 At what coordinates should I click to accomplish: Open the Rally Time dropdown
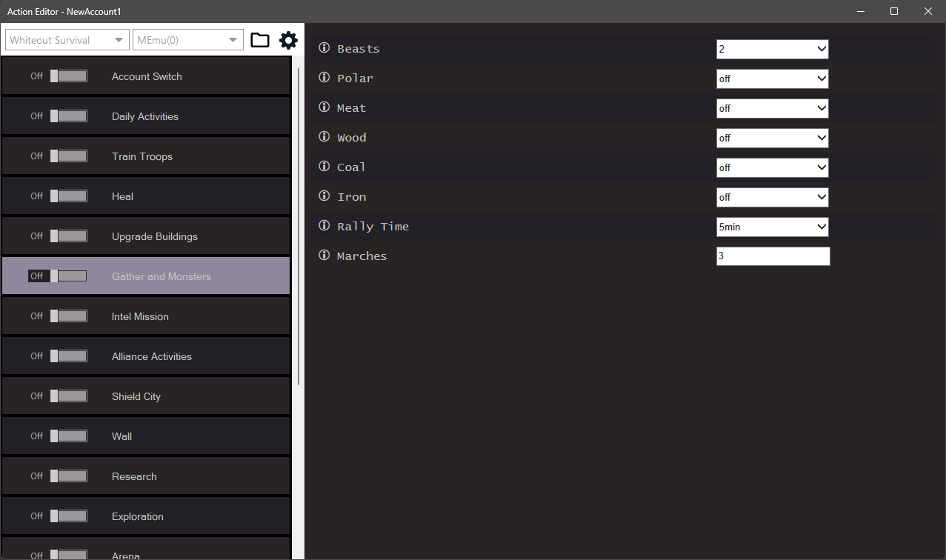coord(772,227)
